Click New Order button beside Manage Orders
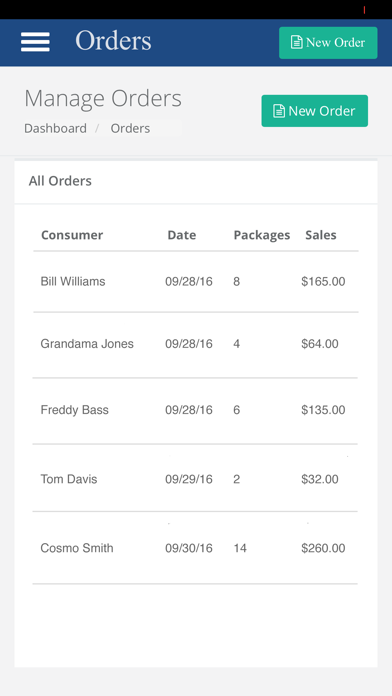 tap(314, 111)
